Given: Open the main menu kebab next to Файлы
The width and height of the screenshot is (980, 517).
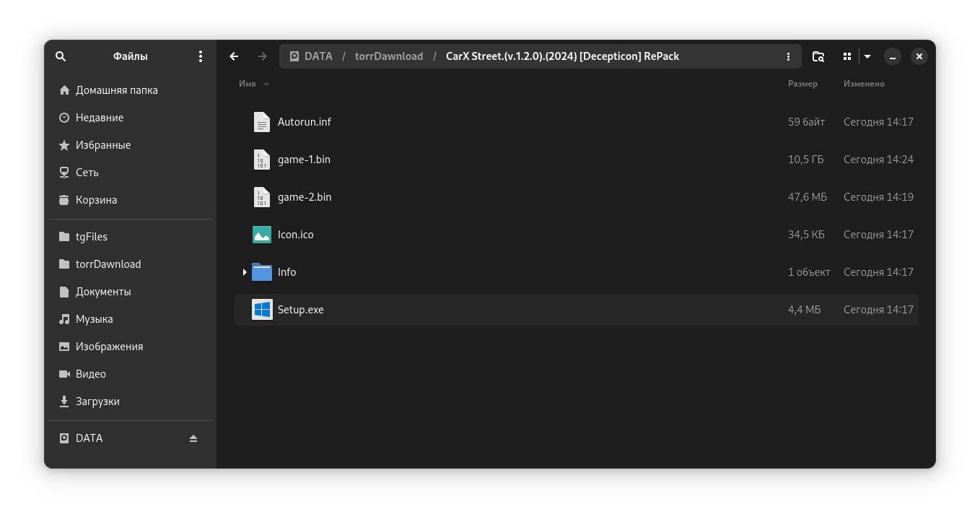Looking at the screenshot, I should (x=201, y=56).
